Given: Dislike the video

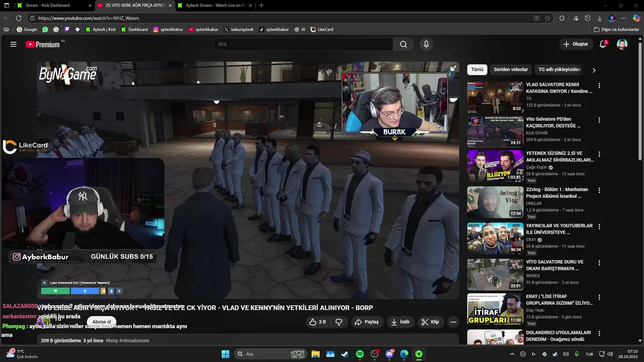Looking at the screenshot, I should tap(339, 322).
